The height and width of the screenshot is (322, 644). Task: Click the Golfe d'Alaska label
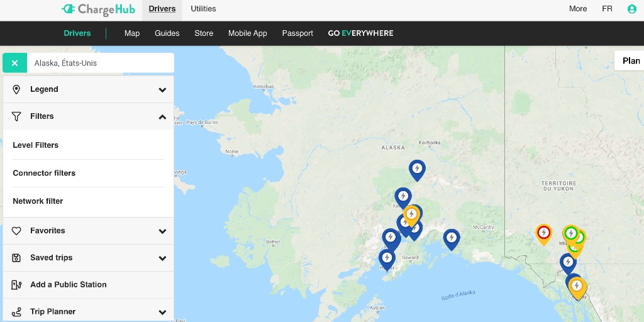click(x=458, y=296)
